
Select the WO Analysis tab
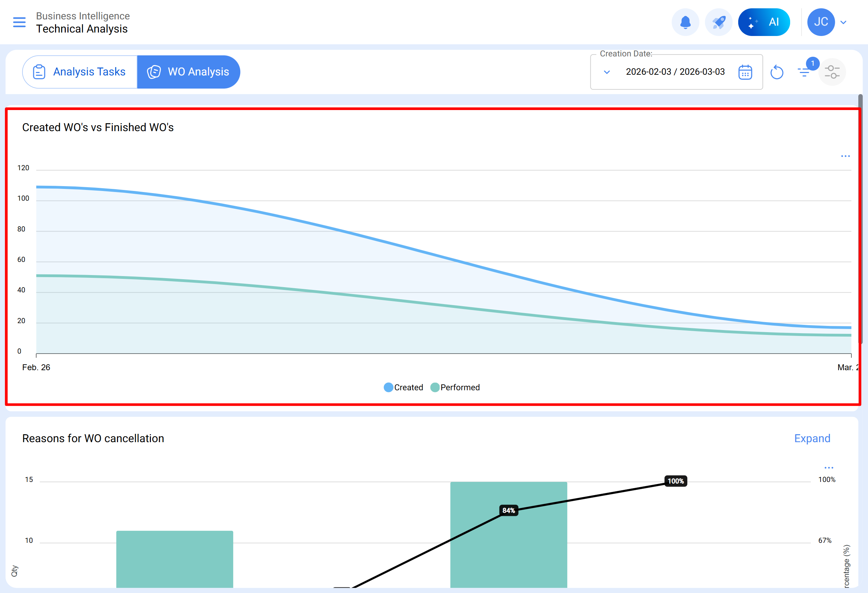coord(189,72)
